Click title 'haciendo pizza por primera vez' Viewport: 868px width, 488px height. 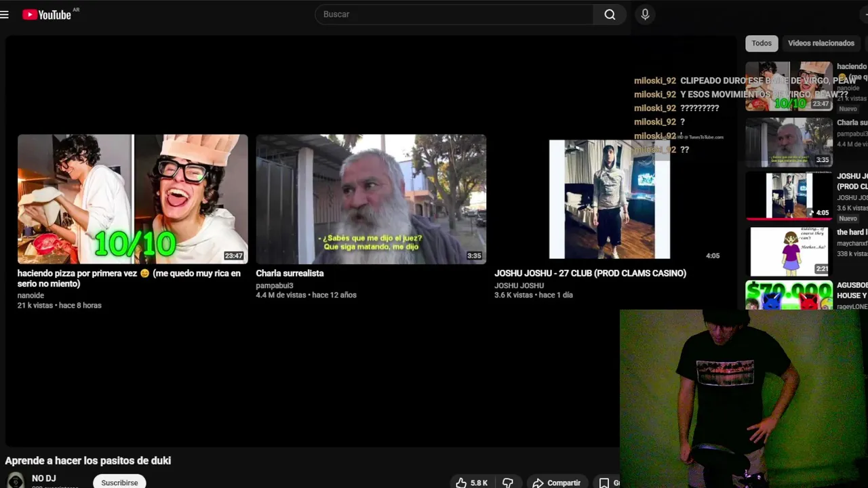coord(129,279)
